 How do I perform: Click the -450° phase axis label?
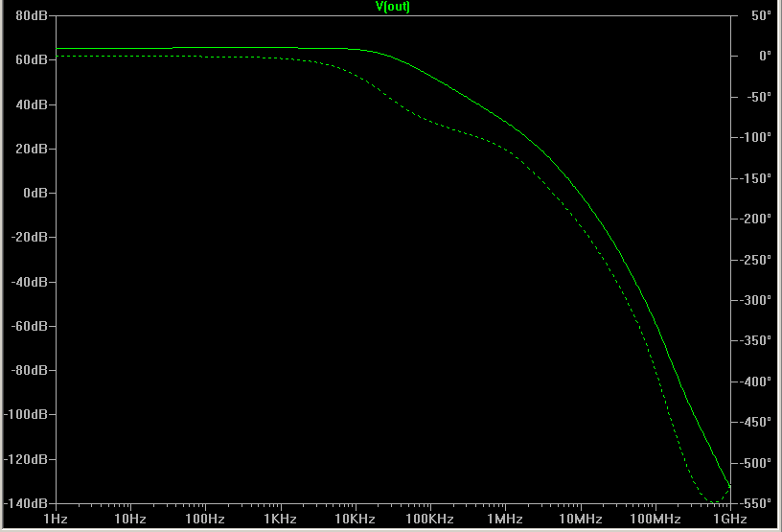pyautogui.click(x=755, y=422)
